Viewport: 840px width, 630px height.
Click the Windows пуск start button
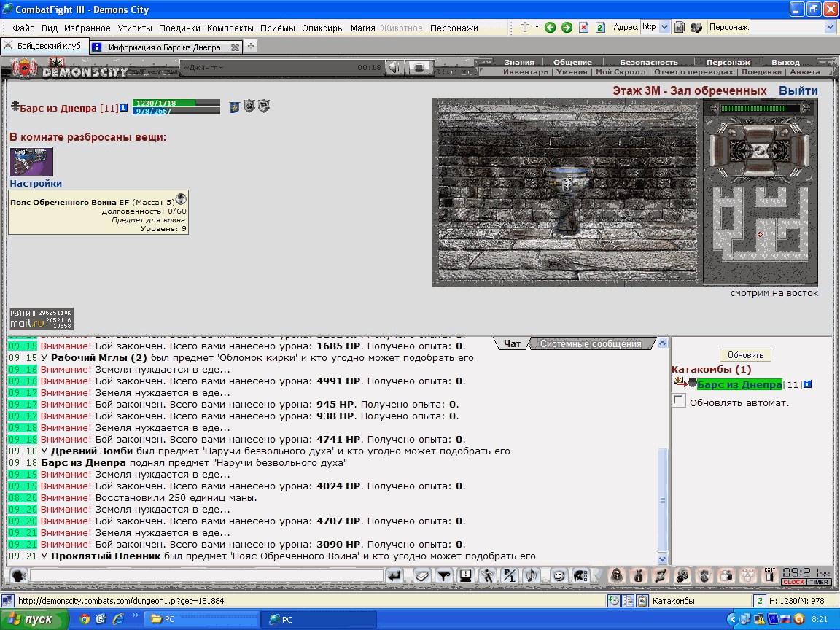34,619
